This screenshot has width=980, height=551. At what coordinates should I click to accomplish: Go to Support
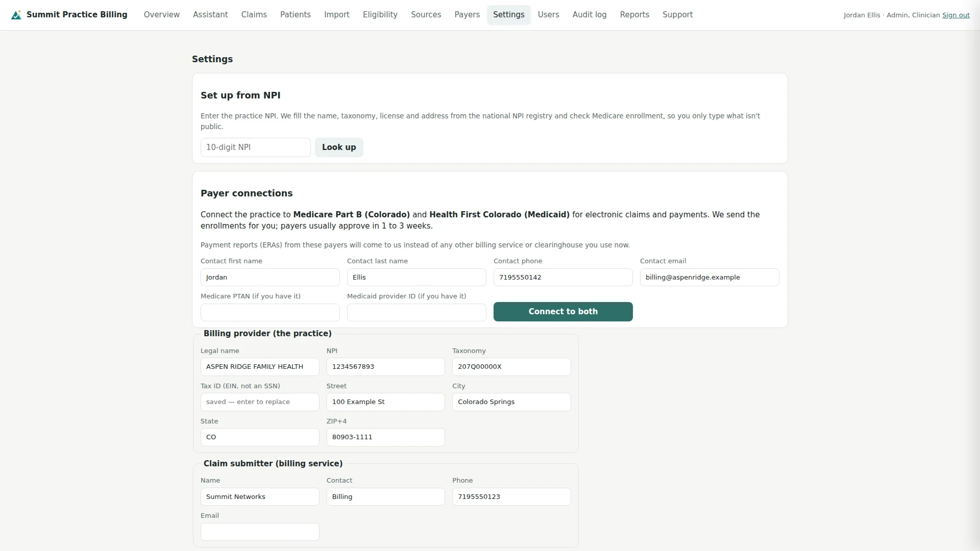coord(677,15)
